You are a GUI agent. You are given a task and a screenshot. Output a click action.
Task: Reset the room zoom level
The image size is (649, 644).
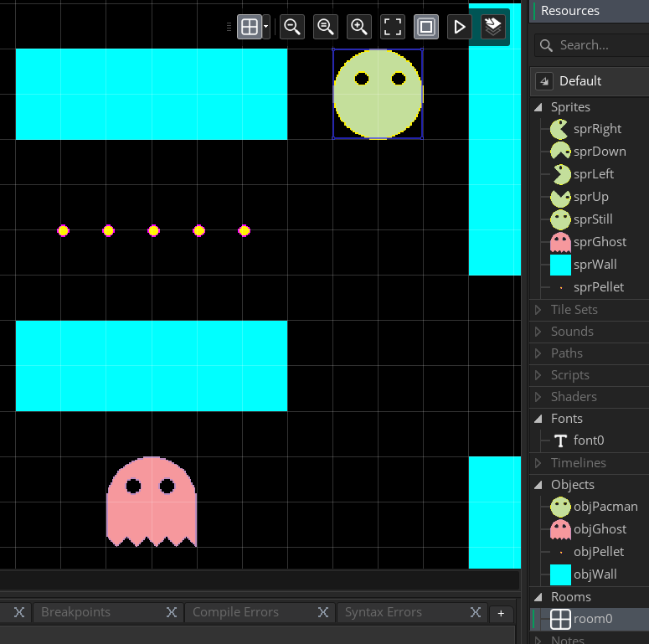(326, 27)
